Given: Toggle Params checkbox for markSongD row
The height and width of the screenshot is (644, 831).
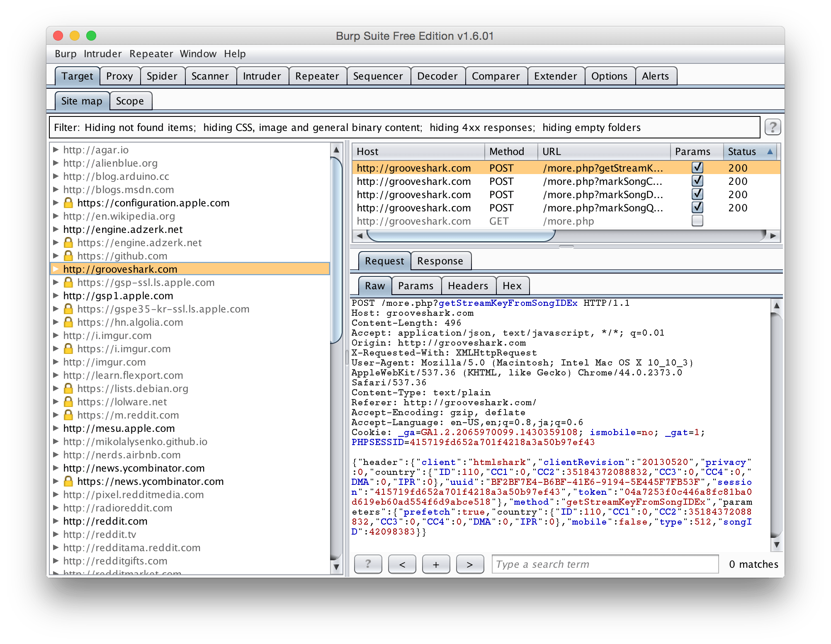Looking at the screenshot, I should pyautogui.click(x=697, y=194).
